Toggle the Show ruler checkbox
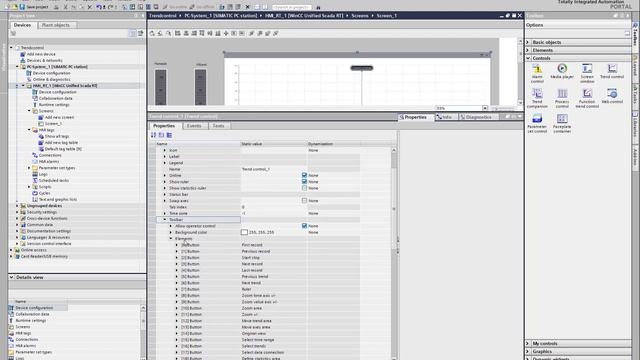The height and width of the screenshot is (360, 640). point(304,182)
